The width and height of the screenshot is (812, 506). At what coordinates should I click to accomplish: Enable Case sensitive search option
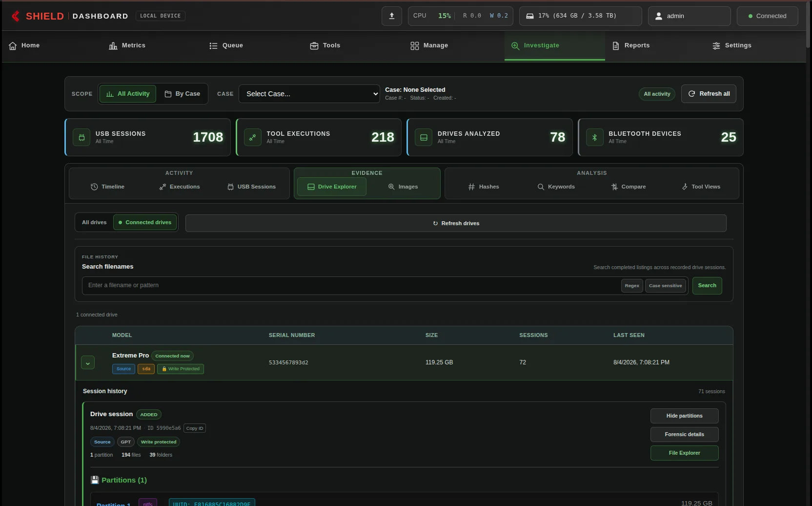[666, 286]
